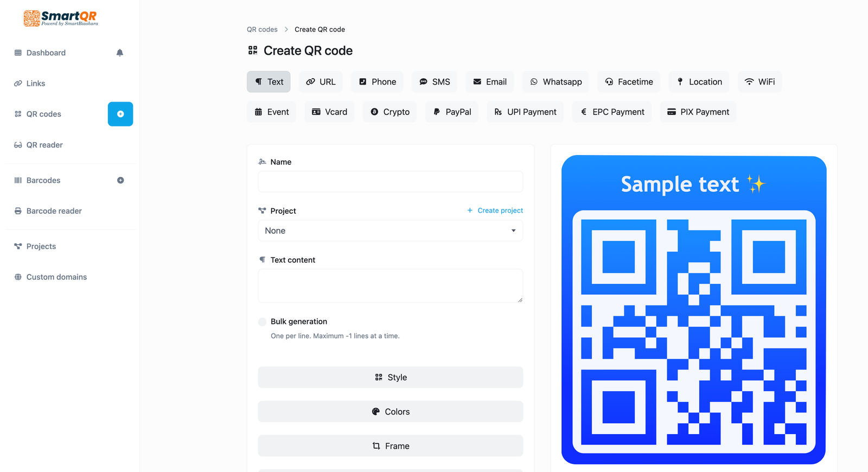Image resolution: width=868 pixels, height=472 pixels.
Task: Click into the Name input field
Action: (391, 182)
